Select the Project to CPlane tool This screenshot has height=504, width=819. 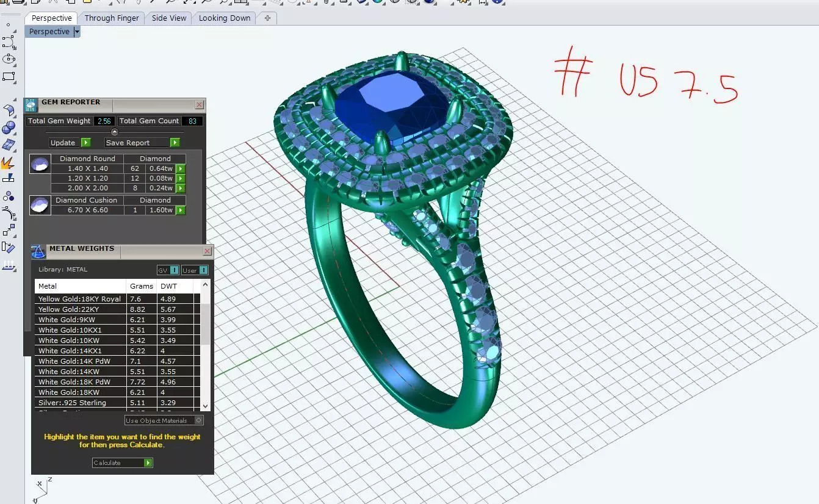coord(9,179)
